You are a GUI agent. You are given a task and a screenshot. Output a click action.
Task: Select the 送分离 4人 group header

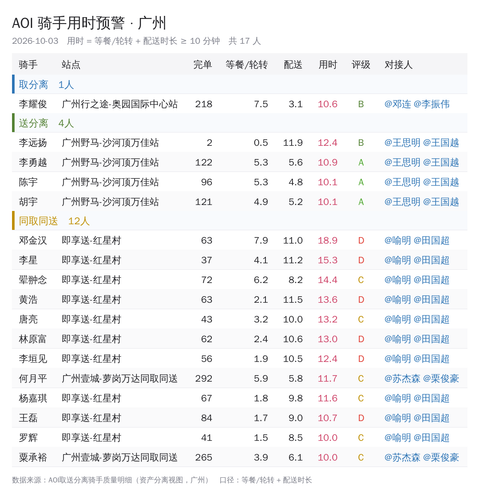(240, 123)
